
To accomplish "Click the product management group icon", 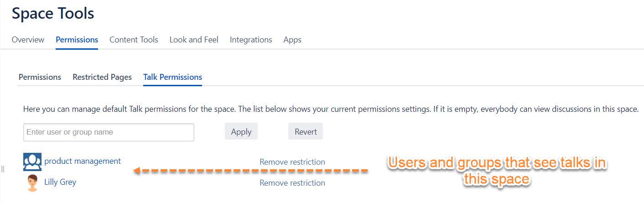I will (32, 161).
